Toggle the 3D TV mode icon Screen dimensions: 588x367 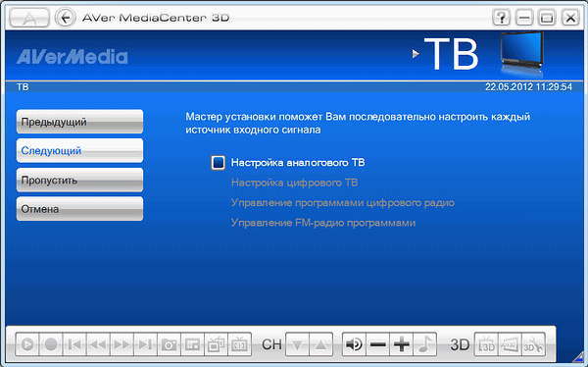click(486, 344)
